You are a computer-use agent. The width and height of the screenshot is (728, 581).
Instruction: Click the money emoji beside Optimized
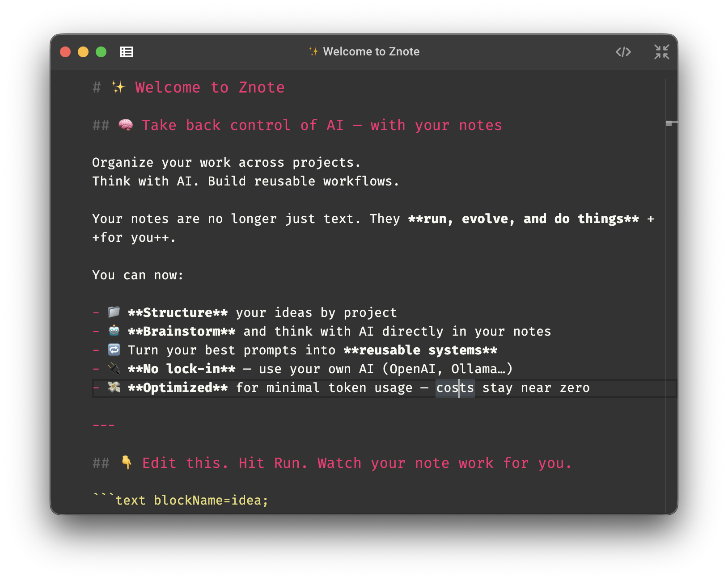click(x=114, y=387)
